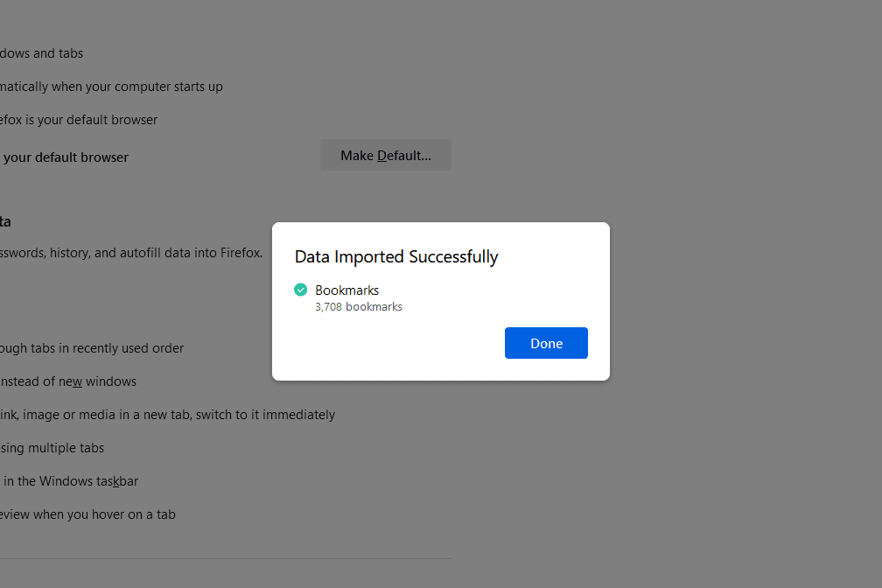This screenshot has height=588, width=882.
Task: Click the 'Data Imported Successfully' heading
Action: pos(395,256)
